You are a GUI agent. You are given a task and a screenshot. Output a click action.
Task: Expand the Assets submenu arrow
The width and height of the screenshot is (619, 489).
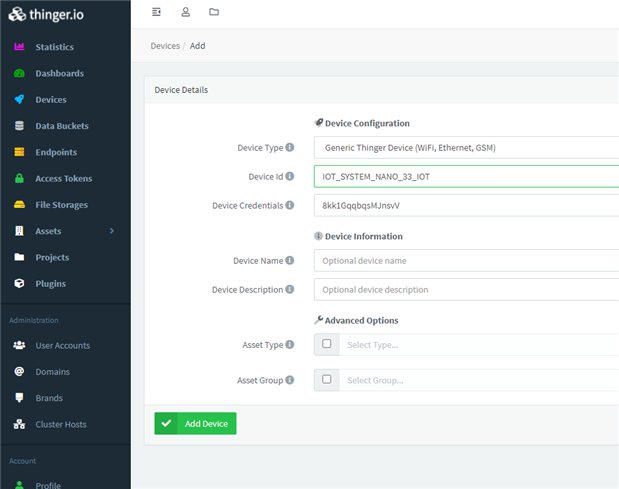click(x=112, y=231)
